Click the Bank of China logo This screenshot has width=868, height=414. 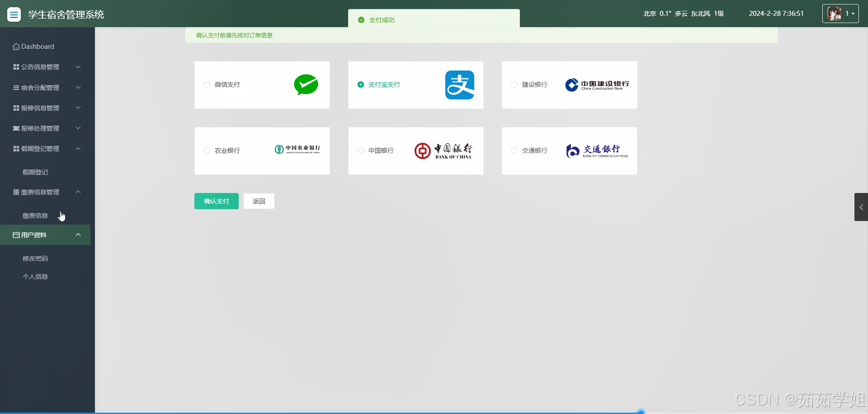point(443,151)
